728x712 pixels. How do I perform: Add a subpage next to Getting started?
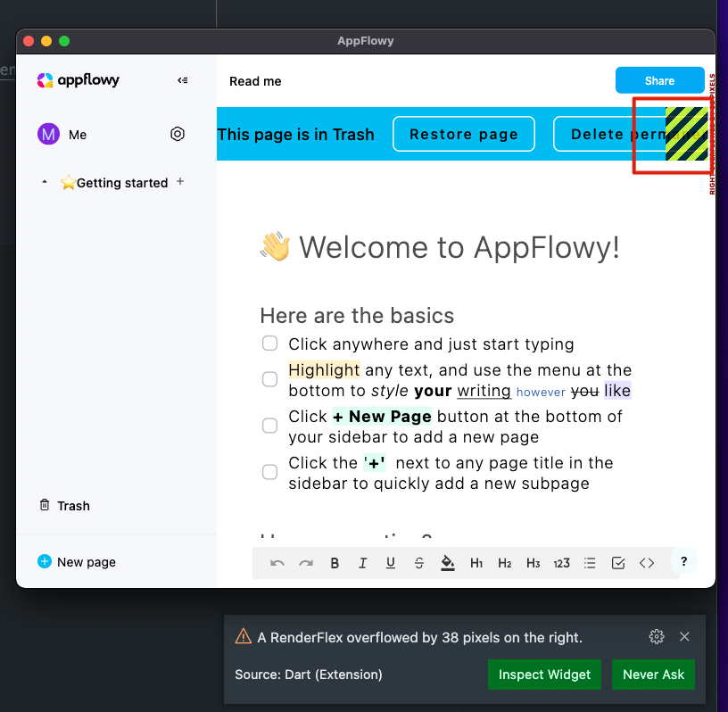180,182
